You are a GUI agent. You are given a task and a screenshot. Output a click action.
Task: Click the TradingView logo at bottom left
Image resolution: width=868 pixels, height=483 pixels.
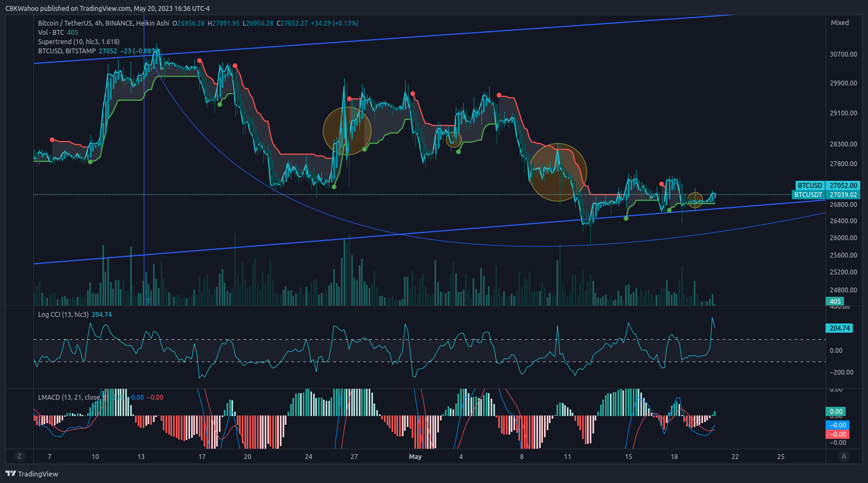(x=32, y=474)
